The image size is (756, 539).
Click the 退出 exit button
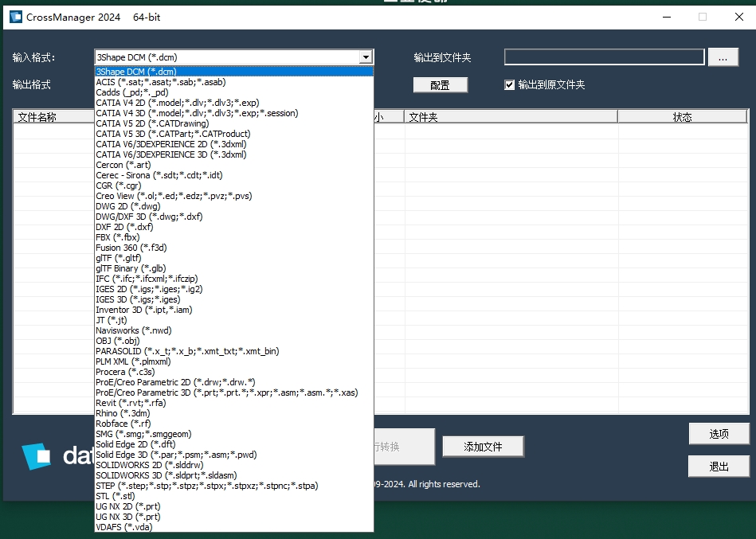tap(718, 466)
